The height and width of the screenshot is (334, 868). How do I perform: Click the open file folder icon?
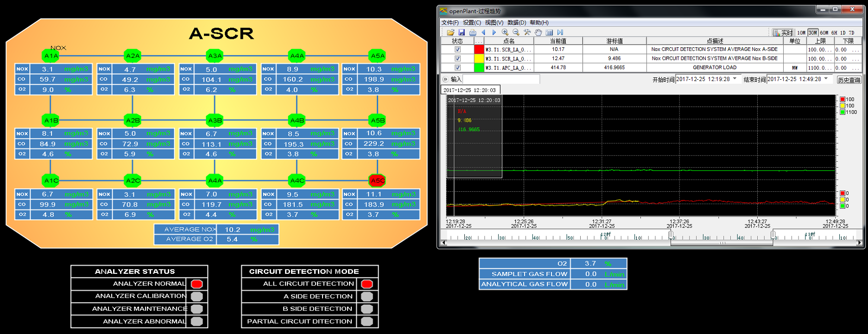pos(450,32)
